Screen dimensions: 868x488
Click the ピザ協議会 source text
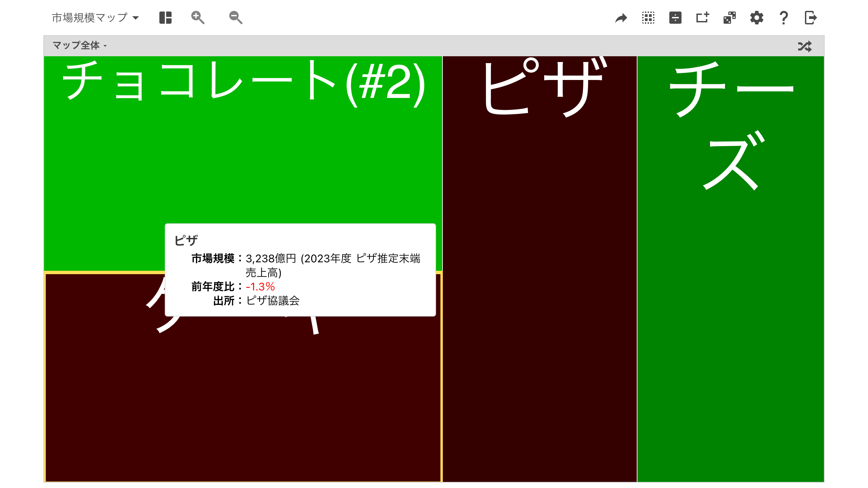[x=273, y=301]
